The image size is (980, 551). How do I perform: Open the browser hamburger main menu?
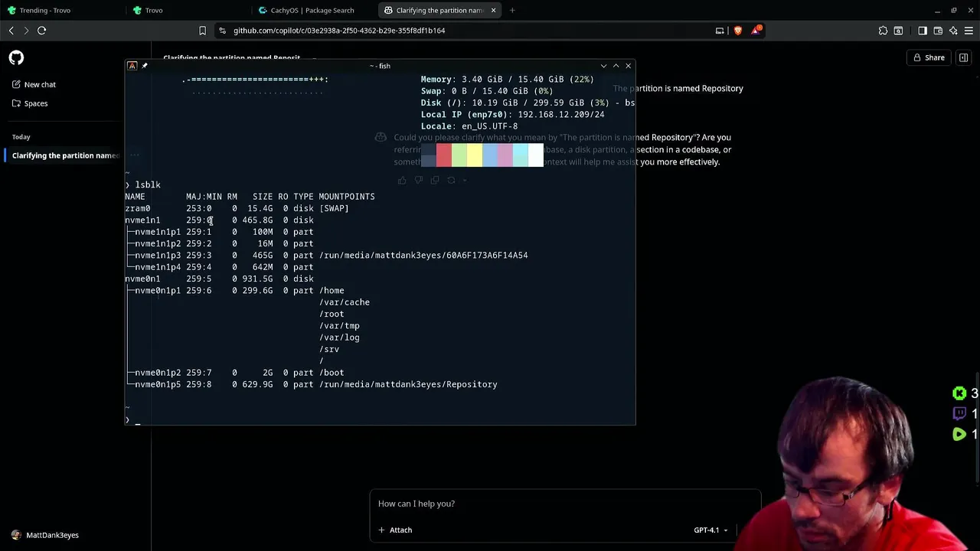[x=969, y=31]
